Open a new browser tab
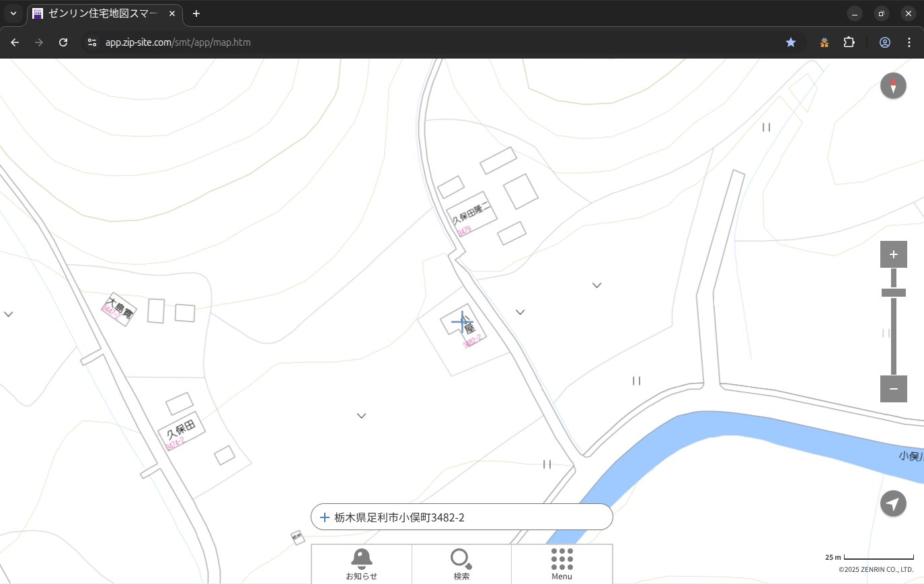The width and height of the screenshot is (924, 584). click(x=196, y=13)
